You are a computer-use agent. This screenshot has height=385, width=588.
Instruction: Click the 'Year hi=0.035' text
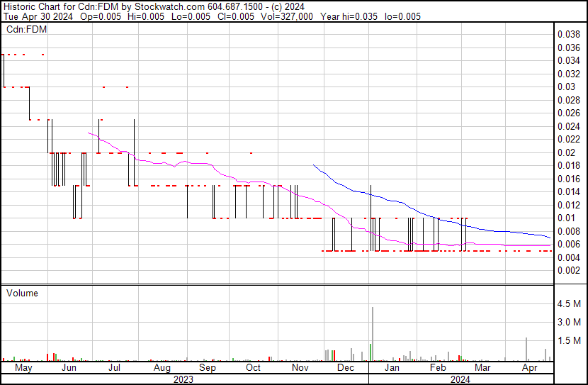[x=349, y=16]
